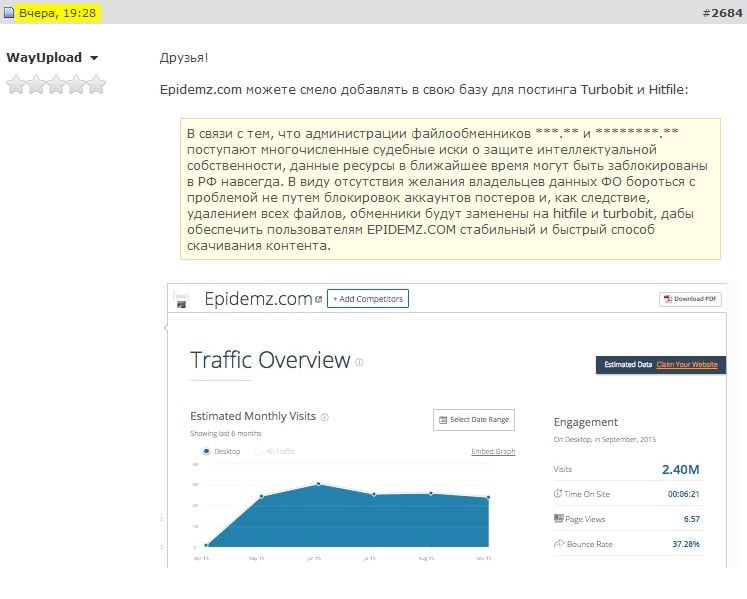
Task: Click the post document icon beside the date
Action: click(x=9, y=13)
